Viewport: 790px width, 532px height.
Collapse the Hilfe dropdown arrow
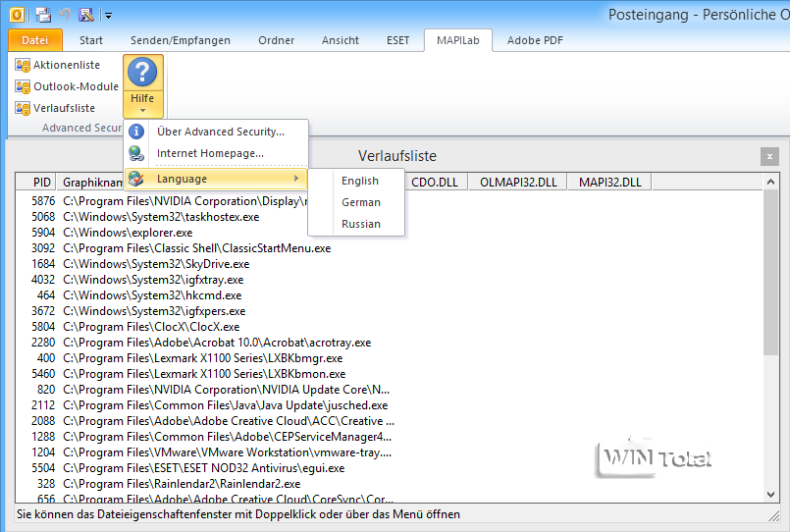pyautogui.click(x=142, y=110)
